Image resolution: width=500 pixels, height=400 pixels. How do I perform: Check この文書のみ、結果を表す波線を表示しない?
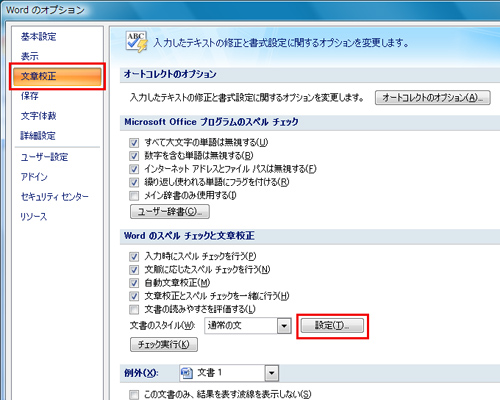click(x=134, y=395)
